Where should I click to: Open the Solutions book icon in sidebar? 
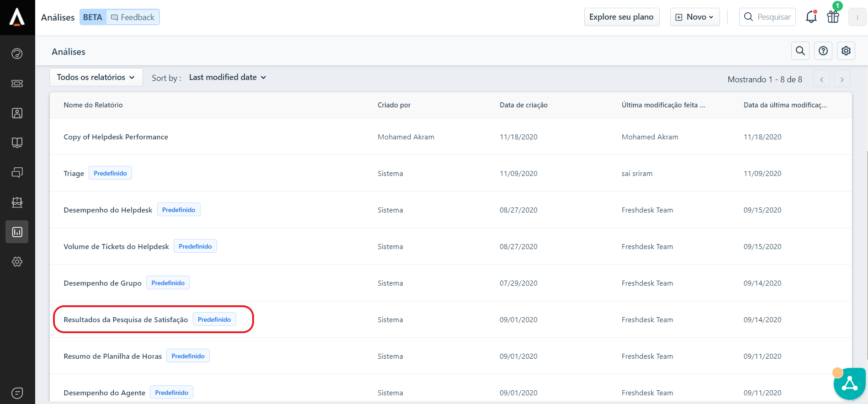tap(17, 143)
